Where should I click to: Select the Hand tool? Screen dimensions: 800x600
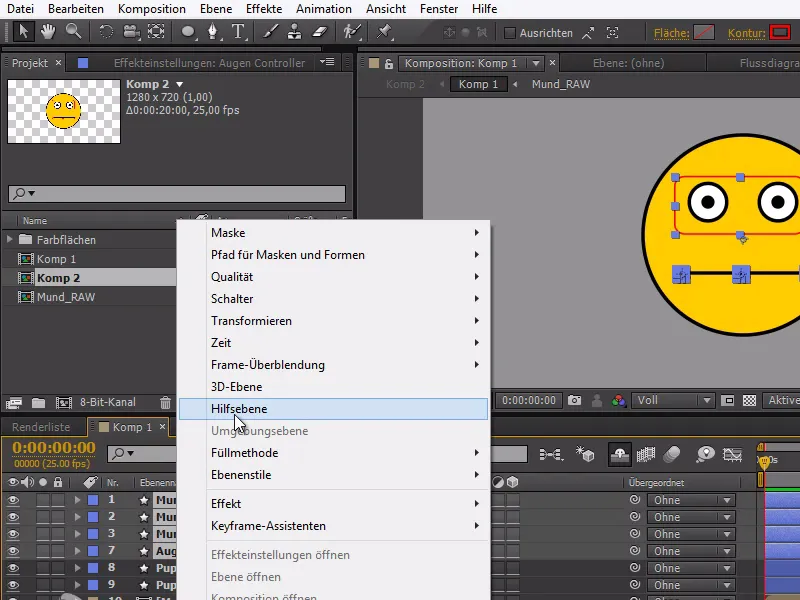[x=48, y=32]
